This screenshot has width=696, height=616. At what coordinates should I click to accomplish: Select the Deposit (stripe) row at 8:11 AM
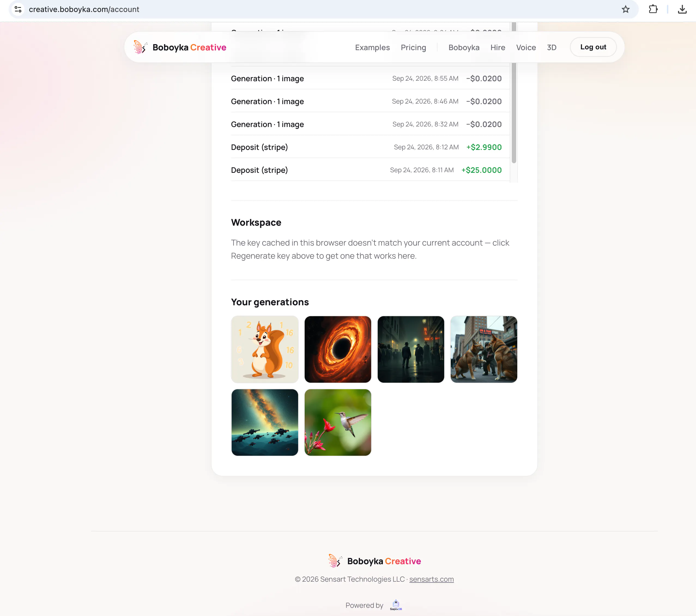coord(370,170)
